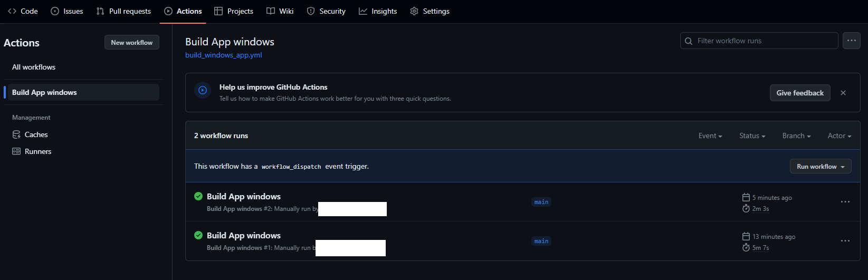Open the Run workflow dropdown
The image size is (868, 280).
click(x=821, y=166)
